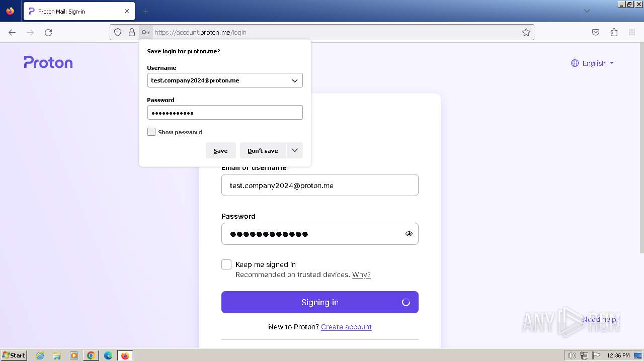Expand the list all tabs chevron
The width and height of the screenshot is (644, 362).
tap(587, 11)
